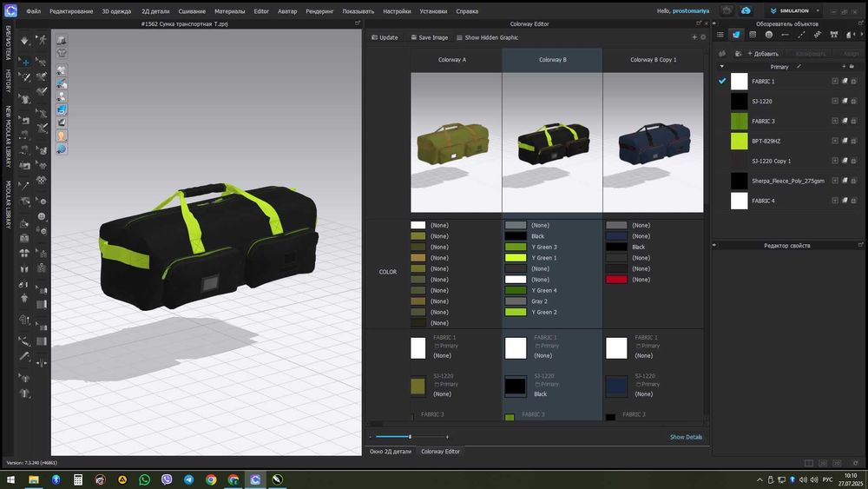This screenshot has height=489, width=868.
Task: Collapse the Primary fabric group
Action: coord(721,67)
